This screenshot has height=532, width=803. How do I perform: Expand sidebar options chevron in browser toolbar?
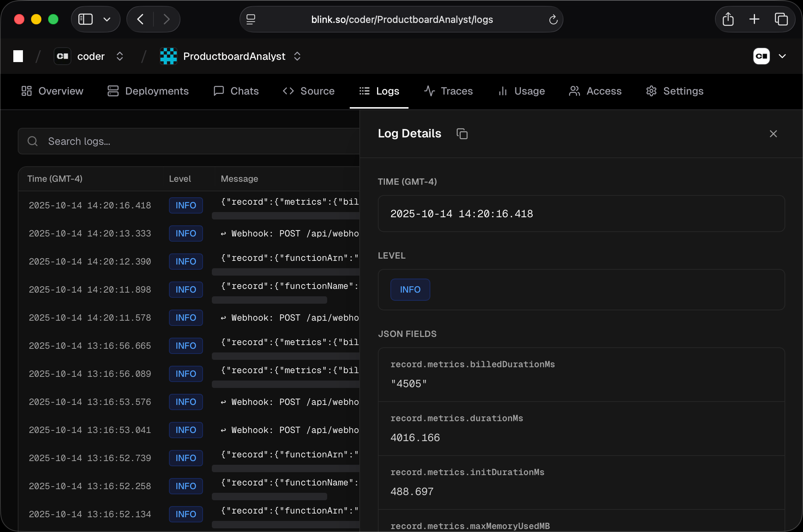[107, 19]
